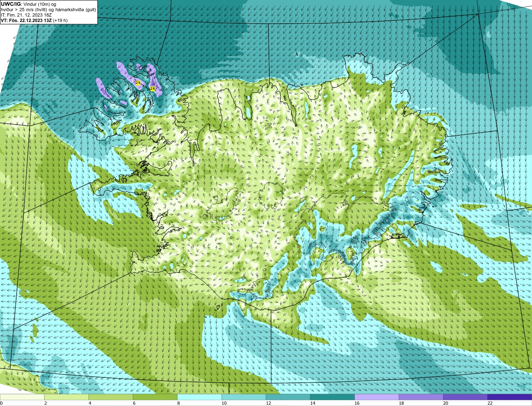
Task: Pick the 10–12 m/s turquoise swatch
Action: [x=244, y=397]
